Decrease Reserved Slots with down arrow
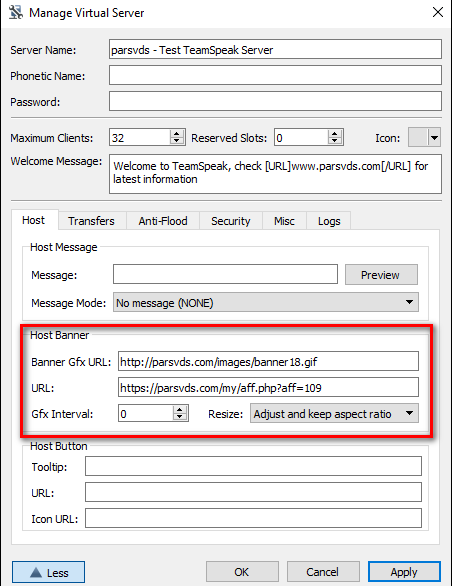The height and width of the screenshot is (586, 452). tap(335, 141)
